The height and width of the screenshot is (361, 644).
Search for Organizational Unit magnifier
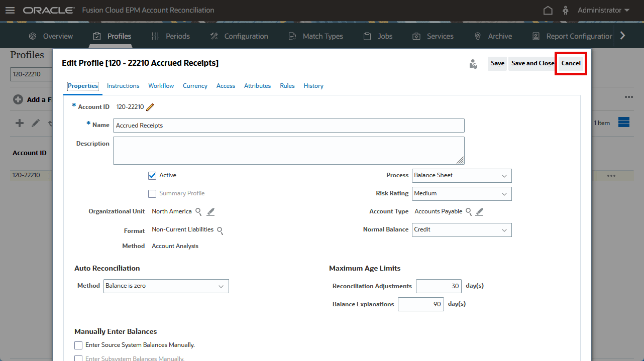pos(199,212)
